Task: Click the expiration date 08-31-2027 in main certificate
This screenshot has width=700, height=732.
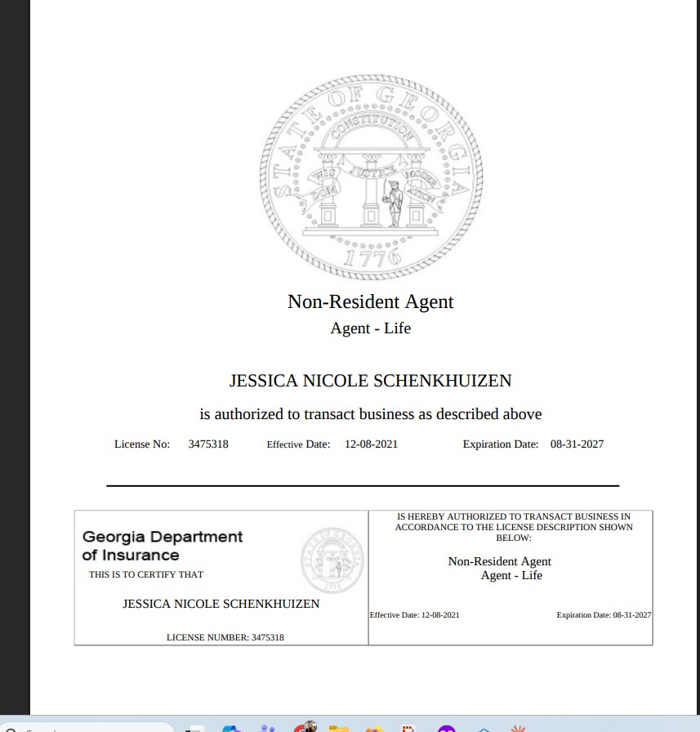Action: coord(577,444)
